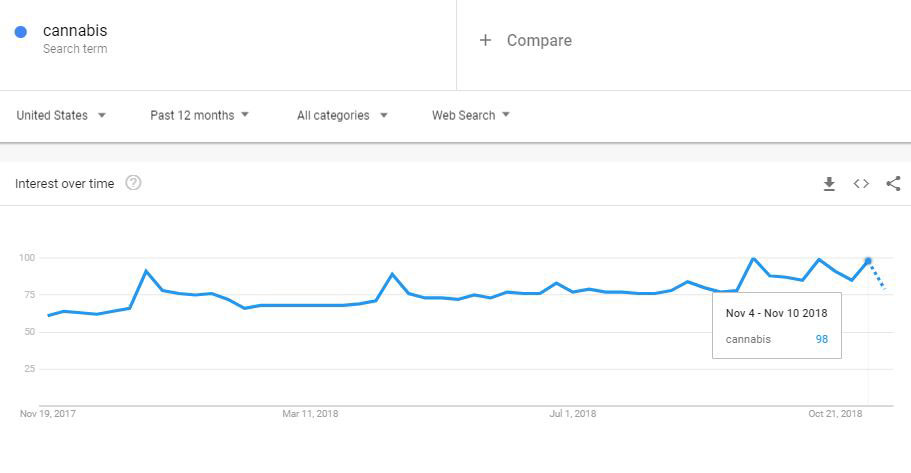911x473 pixels.
Task: Click the blue cannabis color dot
Action: (x=20, y=32)
